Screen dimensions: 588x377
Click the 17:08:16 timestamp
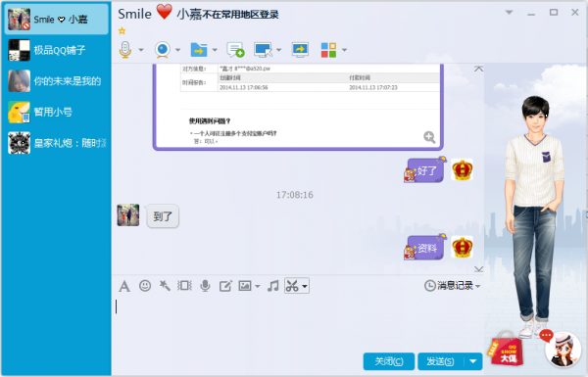(295, 195)
